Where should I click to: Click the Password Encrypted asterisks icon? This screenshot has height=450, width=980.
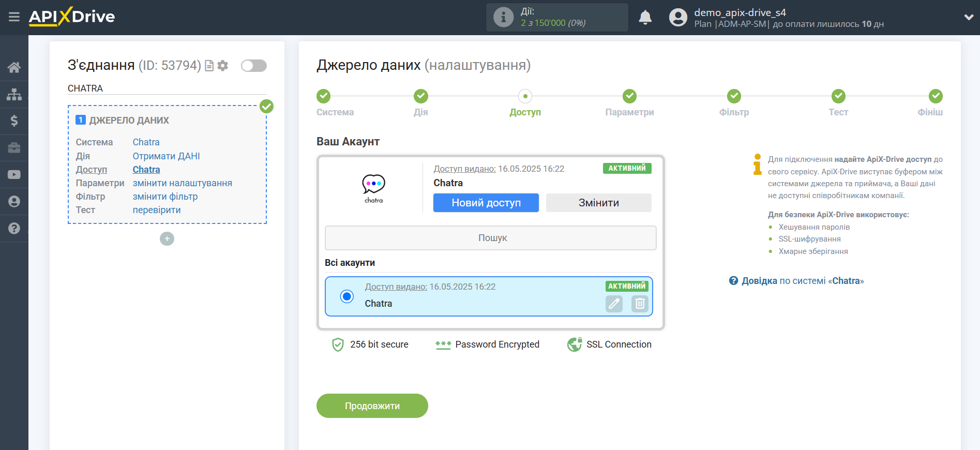pos(443,344)
